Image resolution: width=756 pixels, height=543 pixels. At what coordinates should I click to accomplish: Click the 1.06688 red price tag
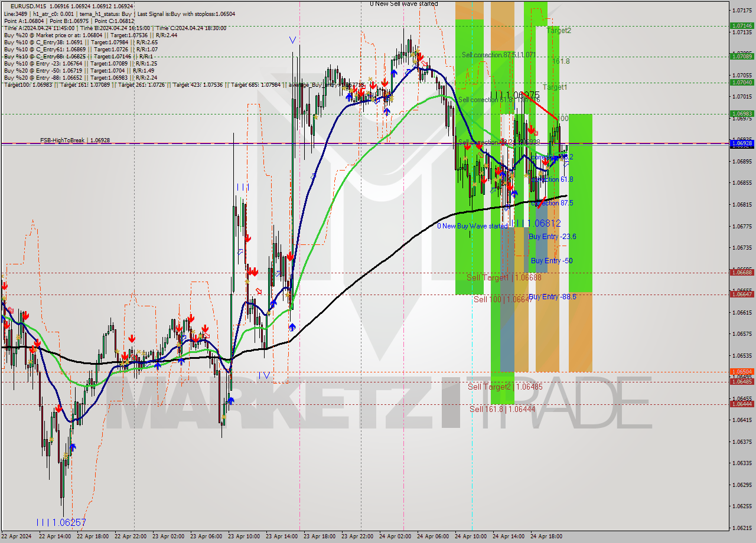[741, 272]
